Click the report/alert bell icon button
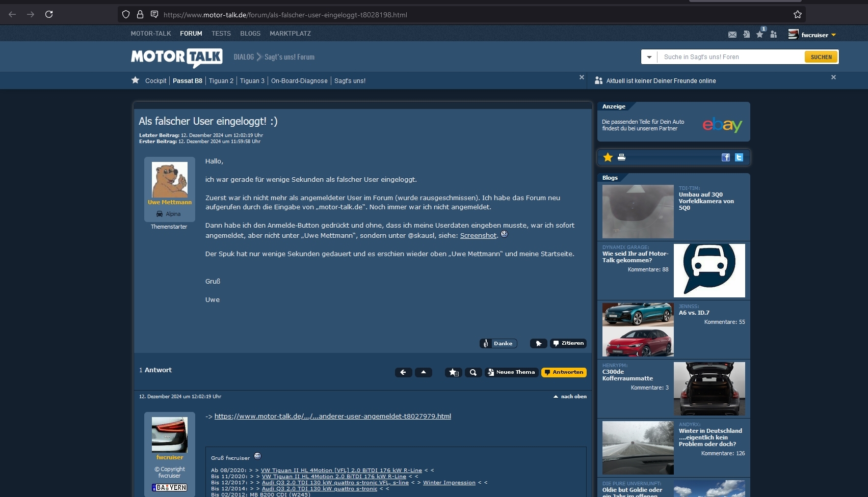The width and height of the screenshot is (868, 497). (x=538, y=343)
